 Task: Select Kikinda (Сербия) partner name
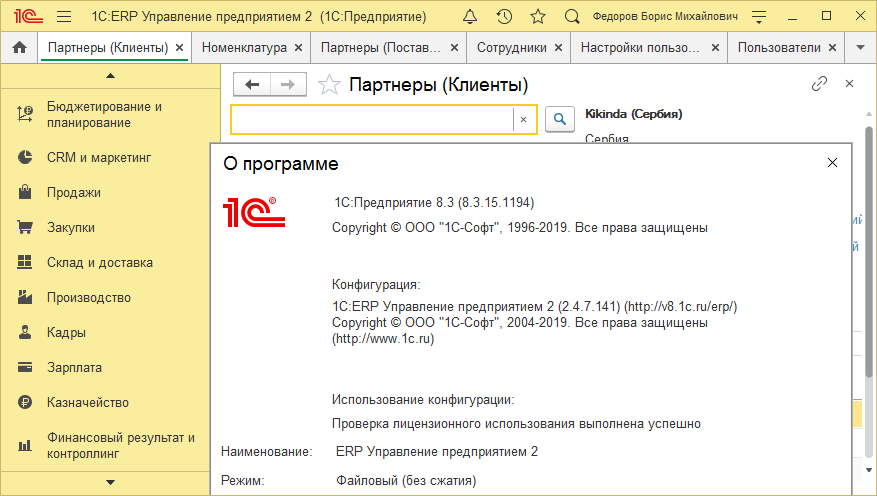[x=634, y=114]
